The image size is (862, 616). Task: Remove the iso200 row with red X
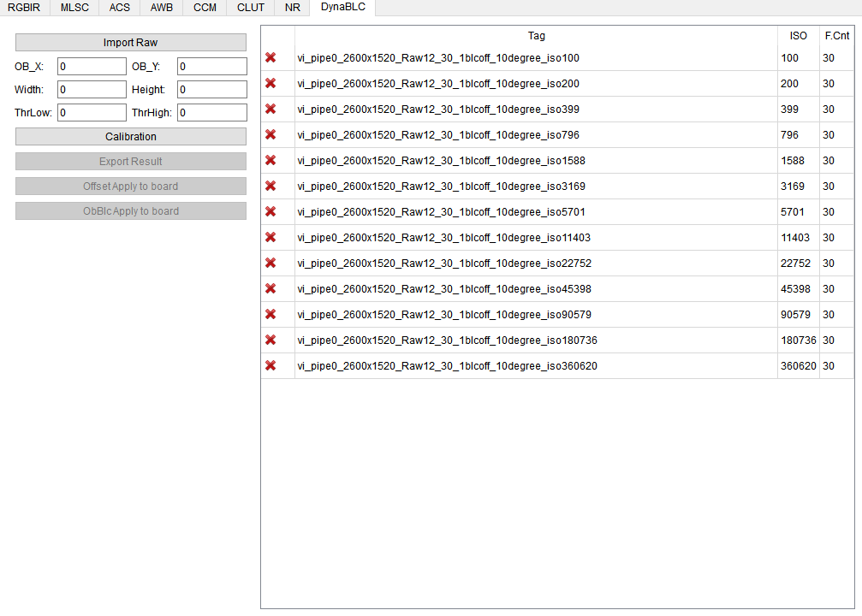[270, 84]
